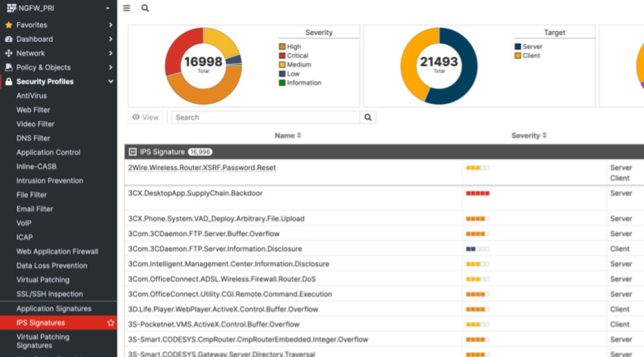Select 3S-Smart.CODESYS.CmpRouter.CmpRouterEmbedded.Integer.Overflow row

[384, 339]
